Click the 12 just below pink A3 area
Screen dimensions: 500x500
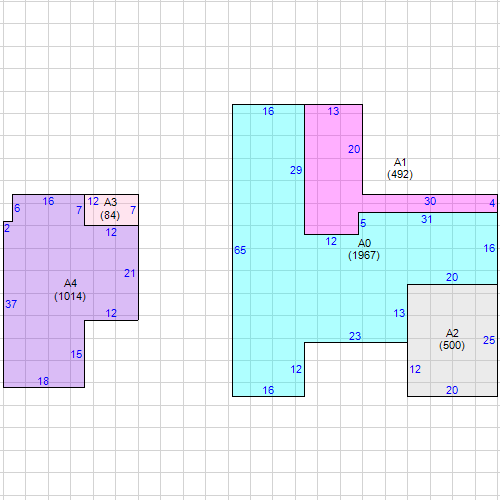(x=111, y=232)
